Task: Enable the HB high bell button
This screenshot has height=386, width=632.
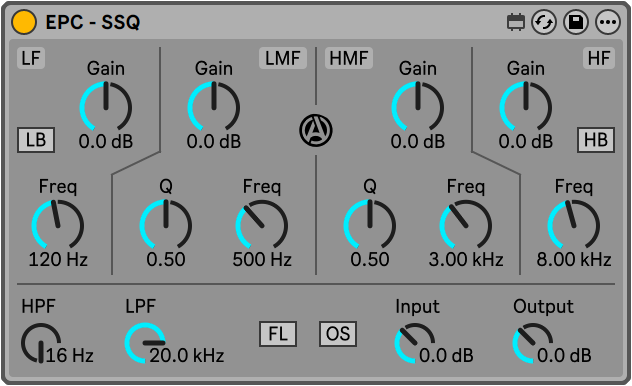Action: coord(596,140)
